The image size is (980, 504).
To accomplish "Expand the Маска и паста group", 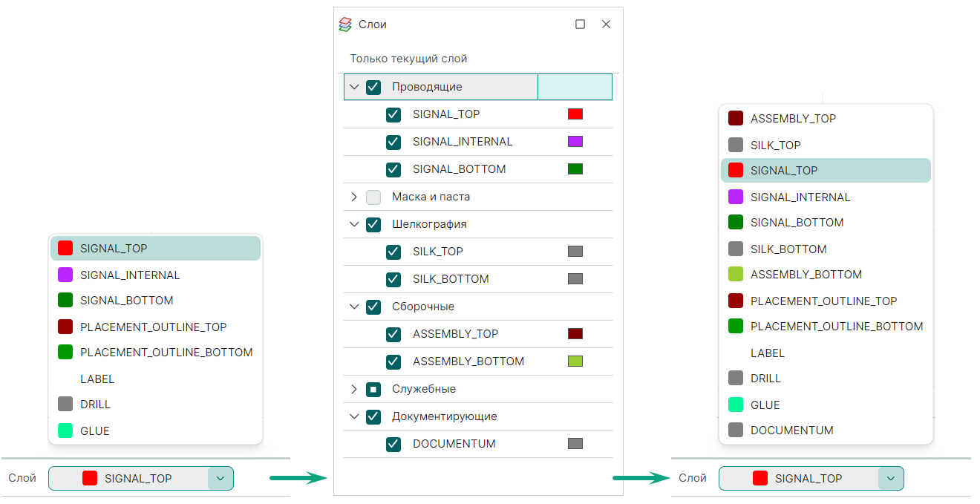I will coord(354,197).
